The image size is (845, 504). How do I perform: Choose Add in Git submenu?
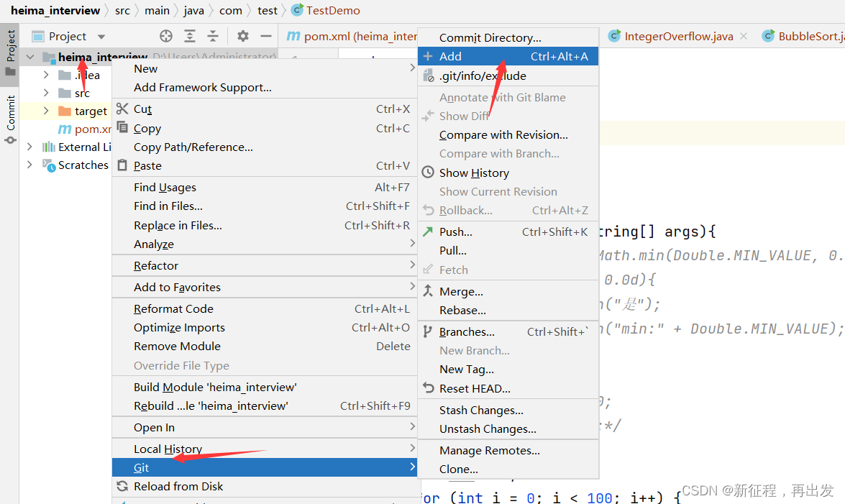click(508, 56)
